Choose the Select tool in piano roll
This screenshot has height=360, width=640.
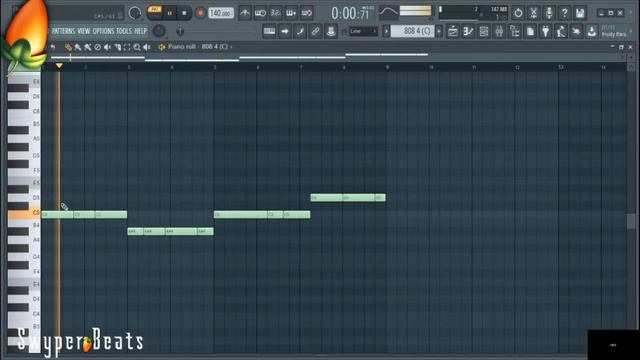pyautogui.click(x=127, y=47)
